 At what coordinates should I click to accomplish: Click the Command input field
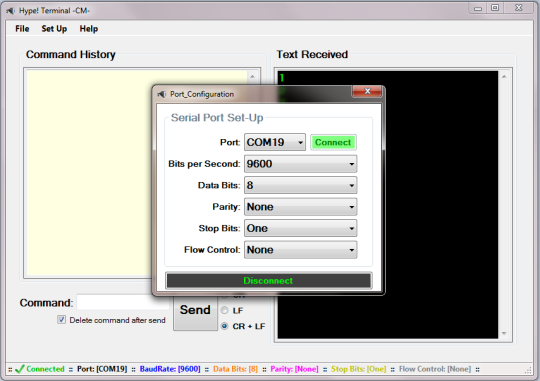tap(123, 302)
